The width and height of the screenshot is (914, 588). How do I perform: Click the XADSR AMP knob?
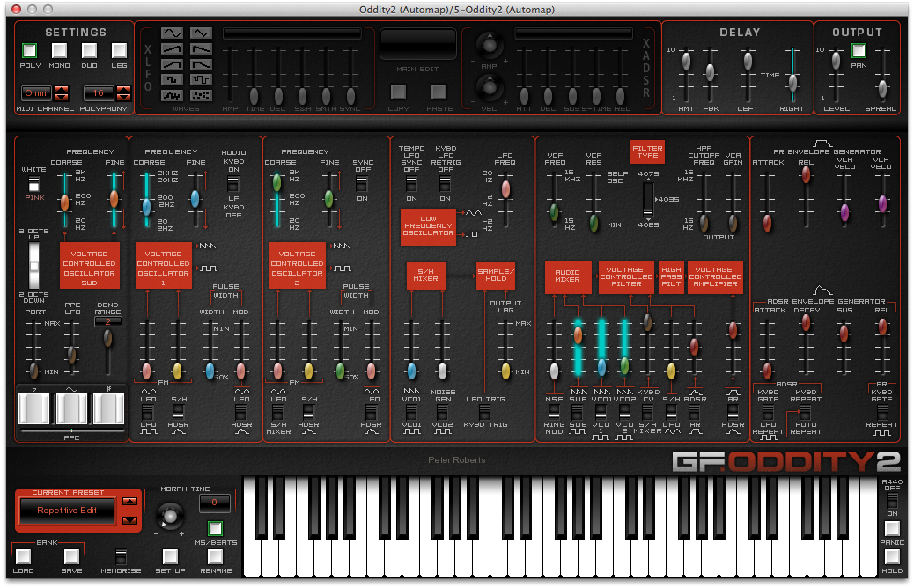pyautogui.click(x=490, y=45)
